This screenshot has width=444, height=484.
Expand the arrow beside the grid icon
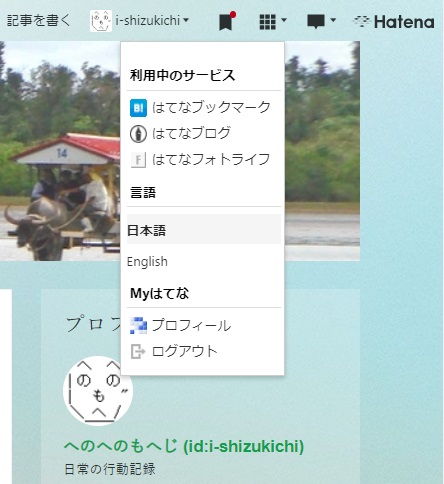pos(284,20)
